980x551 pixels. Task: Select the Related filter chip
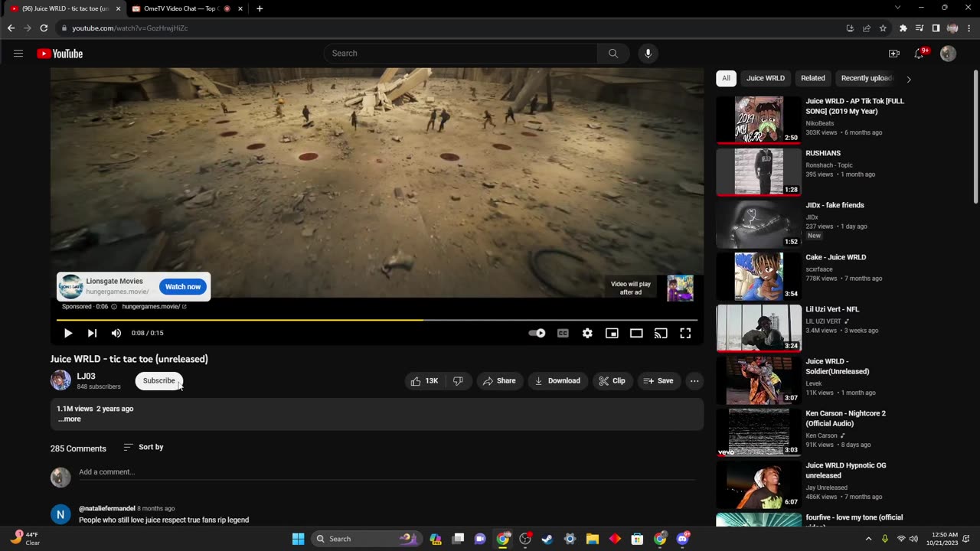[813, 78]
